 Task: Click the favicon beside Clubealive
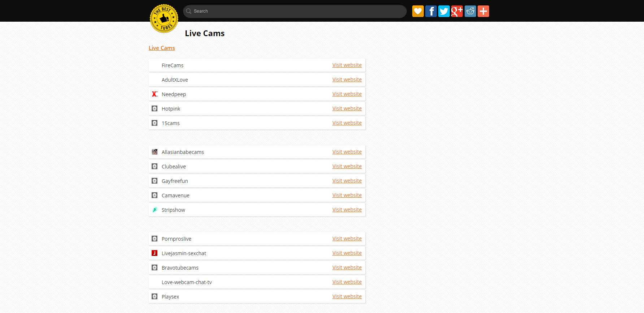pos(155,166)
